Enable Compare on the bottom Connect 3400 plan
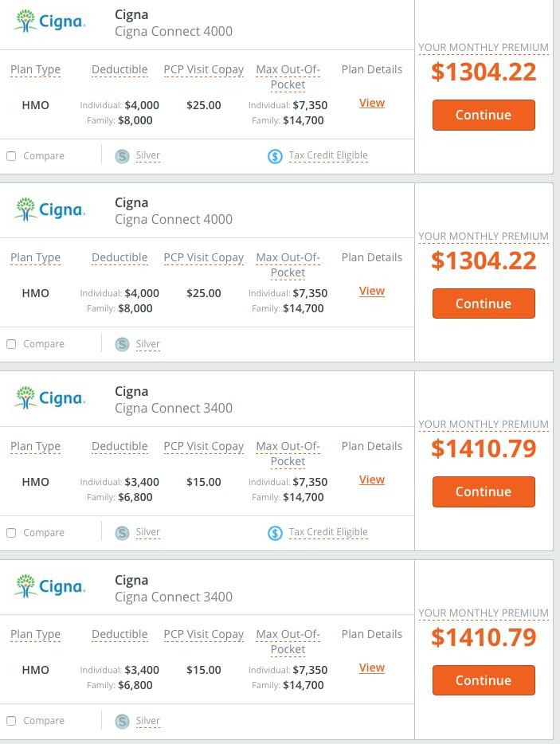The image size is (560, 744). [11, 721]
